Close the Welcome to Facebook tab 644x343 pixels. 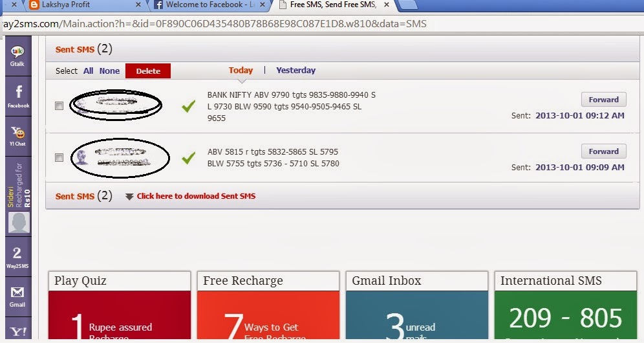click(263, 5)
